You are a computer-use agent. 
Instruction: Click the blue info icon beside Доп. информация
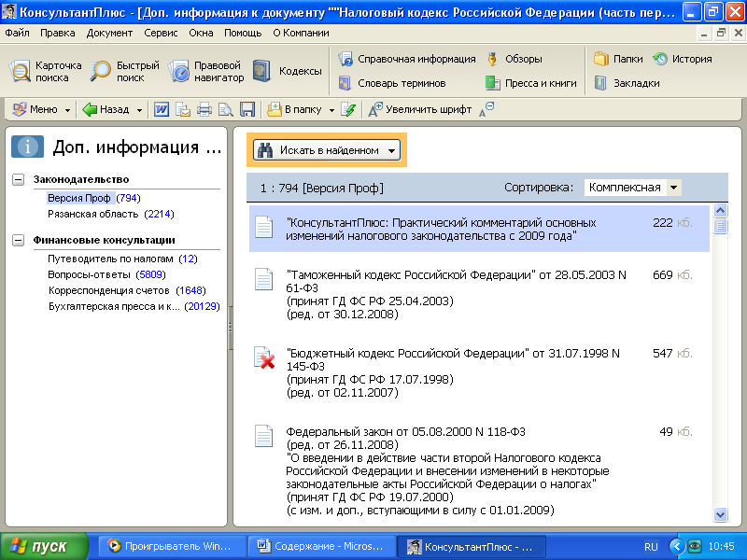[x=28, y=147]
